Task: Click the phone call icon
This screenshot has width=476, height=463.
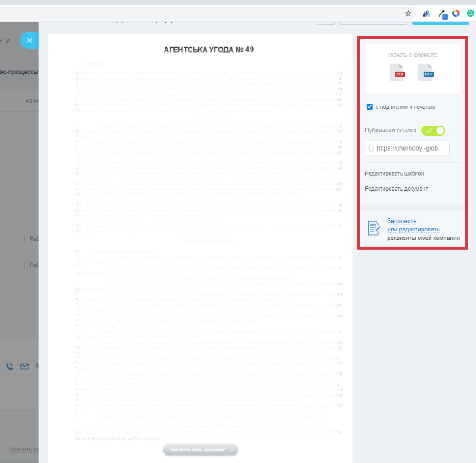Action: [10, 366]
